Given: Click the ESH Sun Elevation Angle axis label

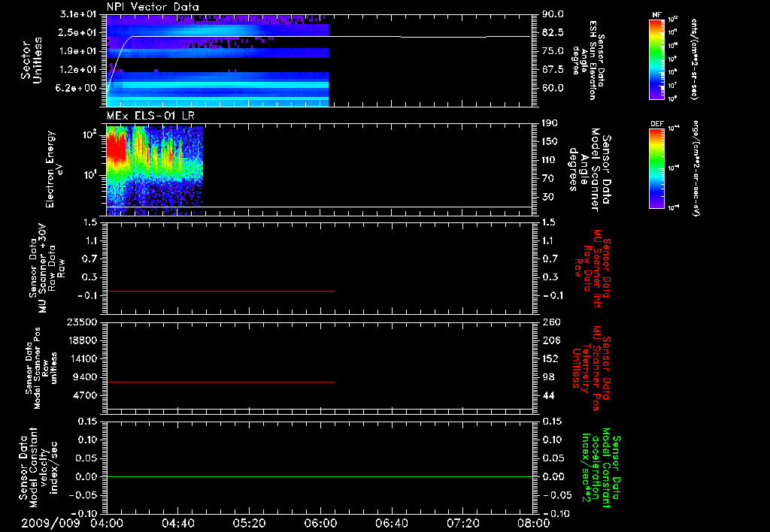Looking at the screenshot, I should coord(589,60).
